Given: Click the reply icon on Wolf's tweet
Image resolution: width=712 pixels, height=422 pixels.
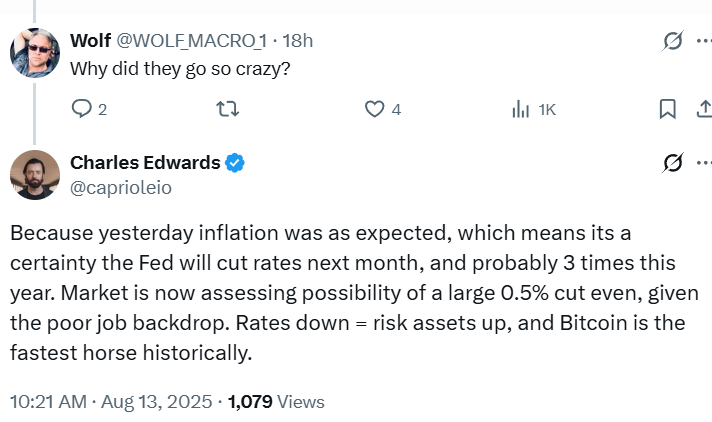Looking at the screenshot, I should click(x=82, y=109).
